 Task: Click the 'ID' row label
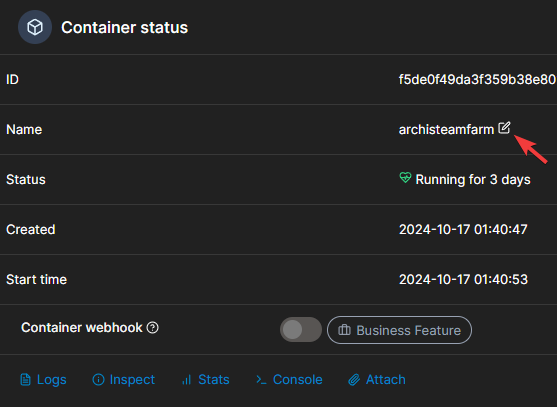12,80
